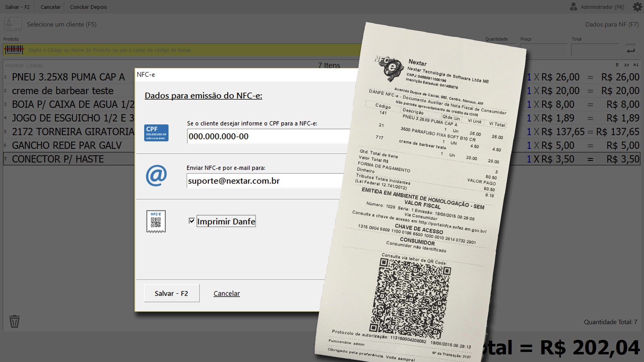Toggle the Imprimir Danfe checkbox
This screenshot has height=362, width=644.
point(192,221)
